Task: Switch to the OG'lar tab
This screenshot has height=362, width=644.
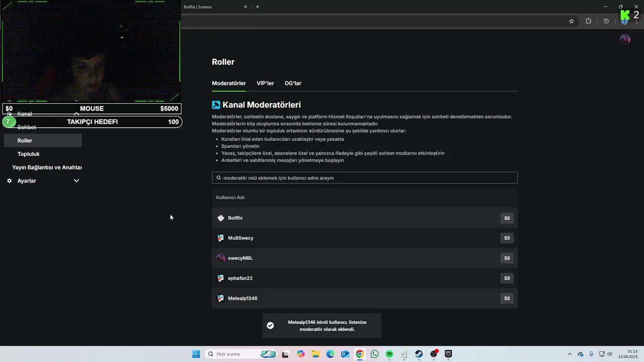Action: (x=293, y=83)
